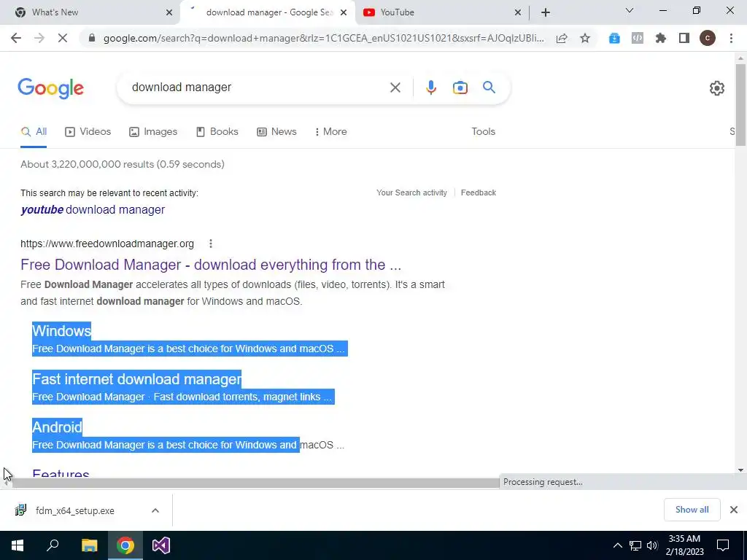Select the All results filter
The image size is (747, 560).
click(34, 132)
